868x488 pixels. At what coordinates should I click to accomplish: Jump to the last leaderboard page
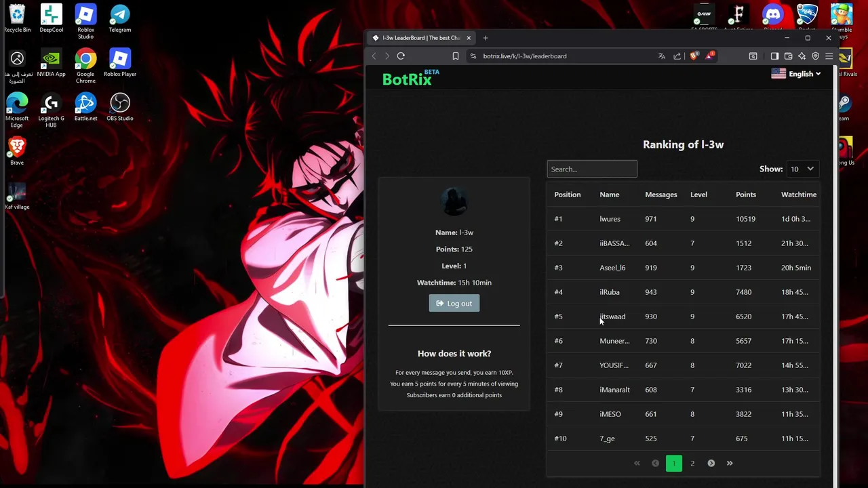point(730,463)
